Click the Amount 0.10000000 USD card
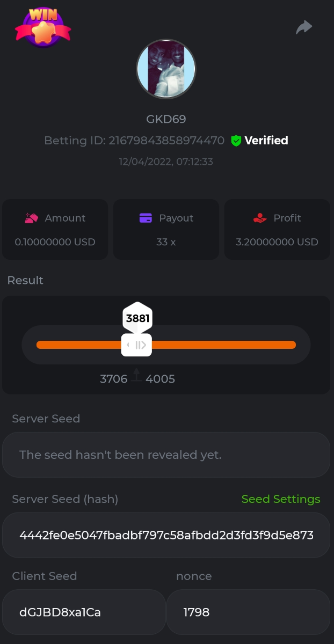 coord(55,230)
